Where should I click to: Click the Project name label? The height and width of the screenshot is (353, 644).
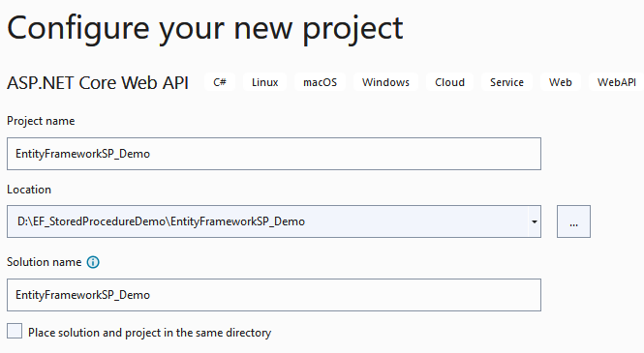[x=41, y=121]
